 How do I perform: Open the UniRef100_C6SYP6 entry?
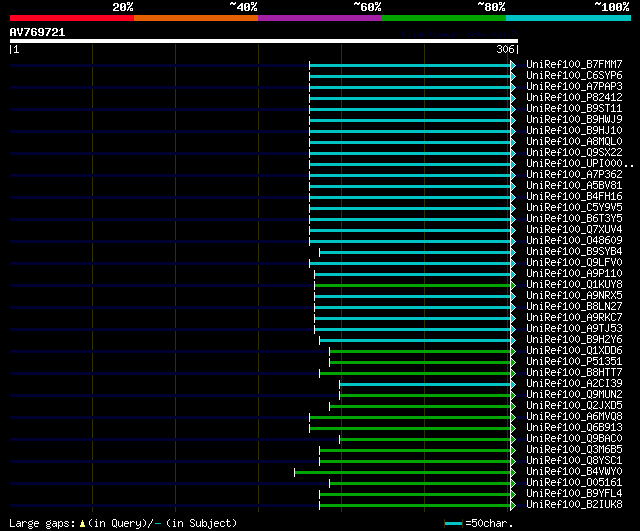[x=574, y=76]
